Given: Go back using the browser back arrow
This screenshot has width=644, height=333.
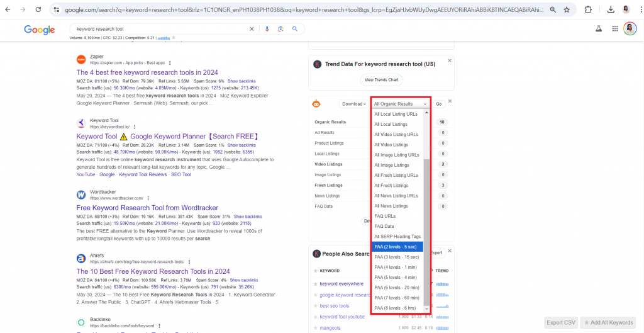Looking at the screenshot, I should point(8,9).
